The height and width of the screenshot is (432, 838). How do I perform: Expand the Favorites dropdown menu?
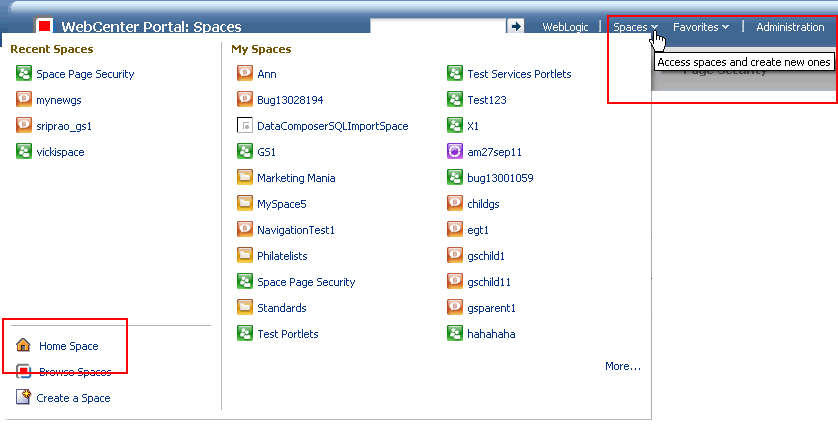pyautogui.click(x=701, y=27)
